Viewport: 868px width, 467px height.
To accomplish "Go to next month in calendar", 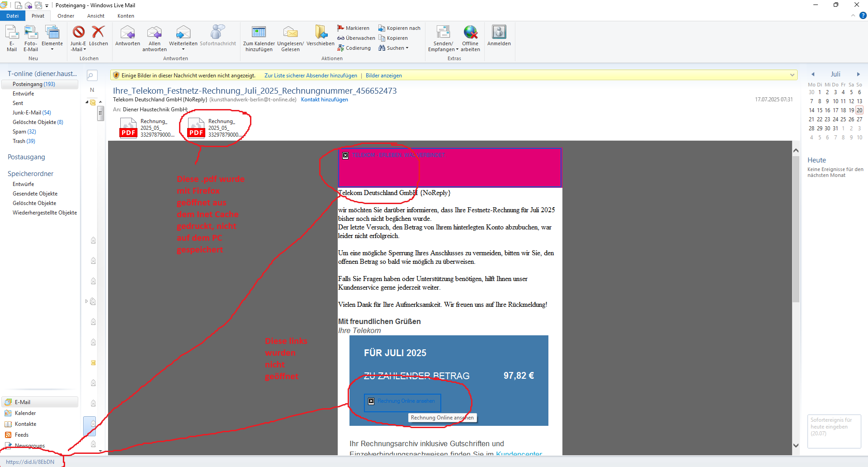I will click(859, 74).
